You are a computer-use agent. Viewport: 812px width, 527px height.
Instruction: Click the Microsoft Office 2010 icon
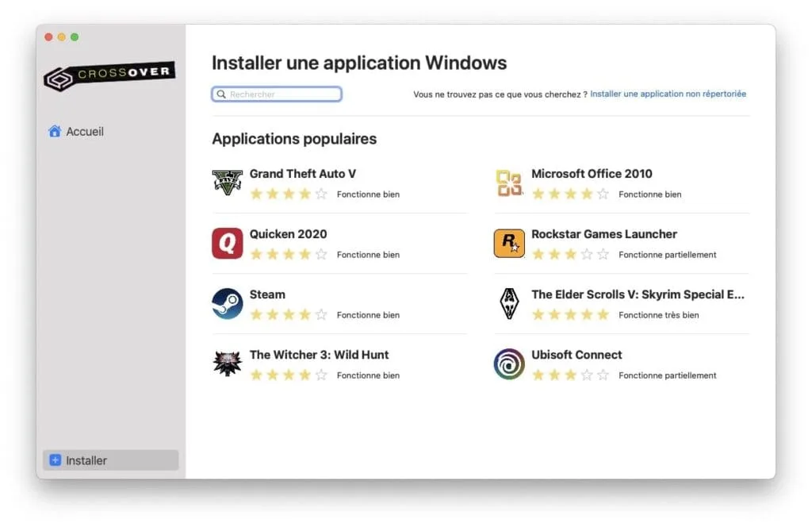(x=509, y=183)
